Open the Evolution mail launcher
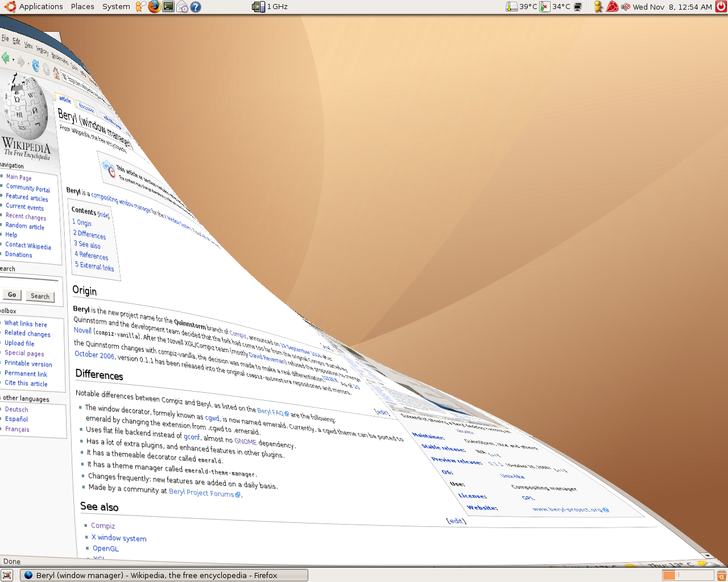 coord(182,7)
